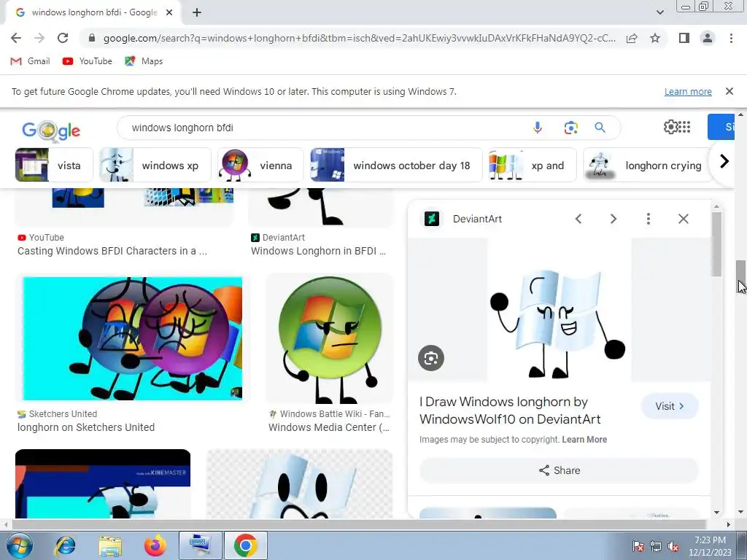
Task: Click the Visit button
Action: (670, 406)
